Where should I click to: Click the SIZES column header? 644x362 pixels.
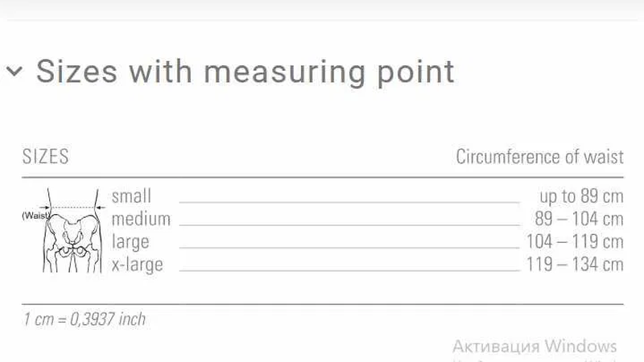pos(46,157)
